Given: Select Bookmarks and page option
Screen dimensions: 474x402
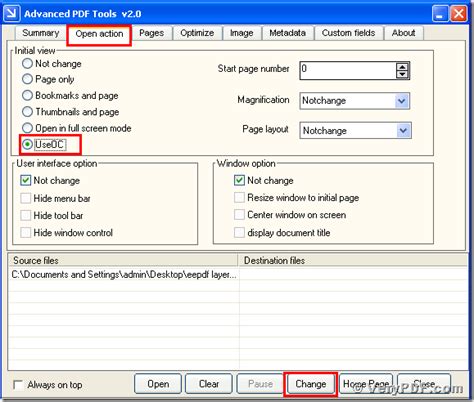Looking at the screenshot, I should point(27,96).
